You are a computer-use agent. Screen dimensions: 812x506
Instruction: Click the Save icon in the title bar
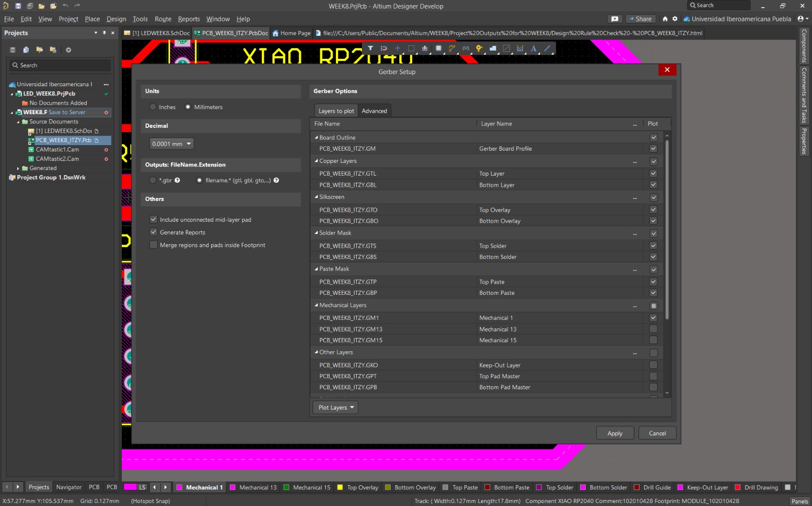[x=18, y=6]
